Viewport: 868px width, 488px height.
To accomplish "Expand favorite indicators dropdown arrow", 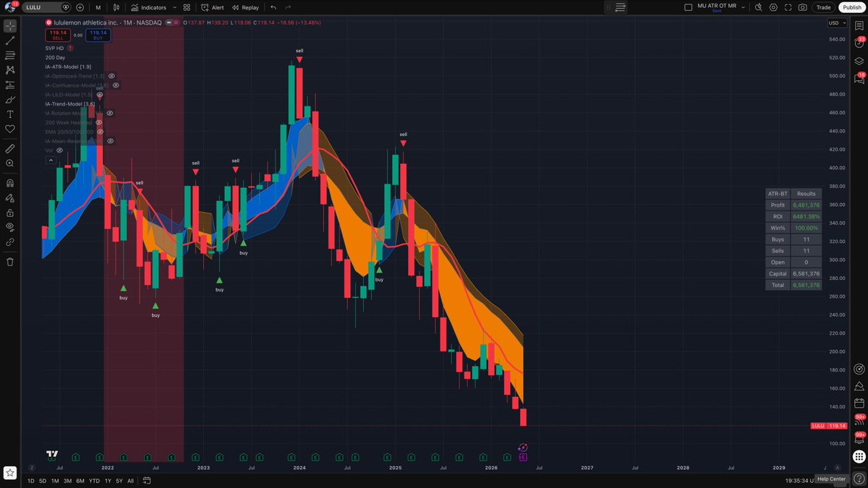I will (174, 7).
